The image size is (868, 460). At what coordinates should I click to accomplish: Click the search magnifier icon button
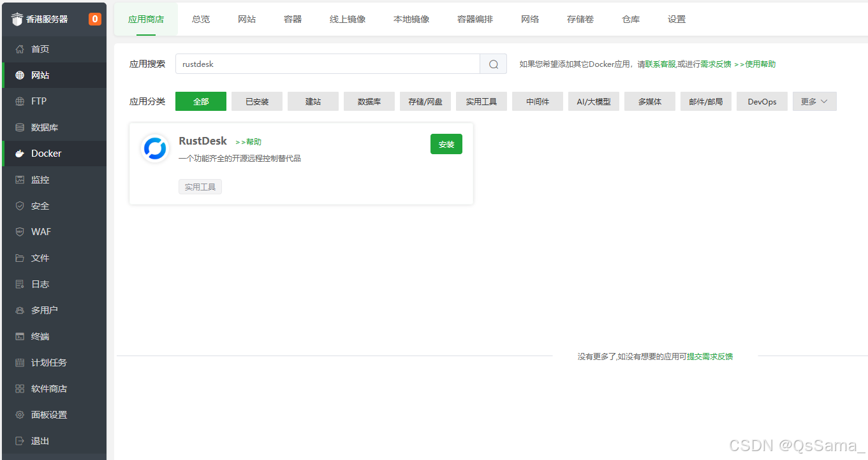pos(493,64)
